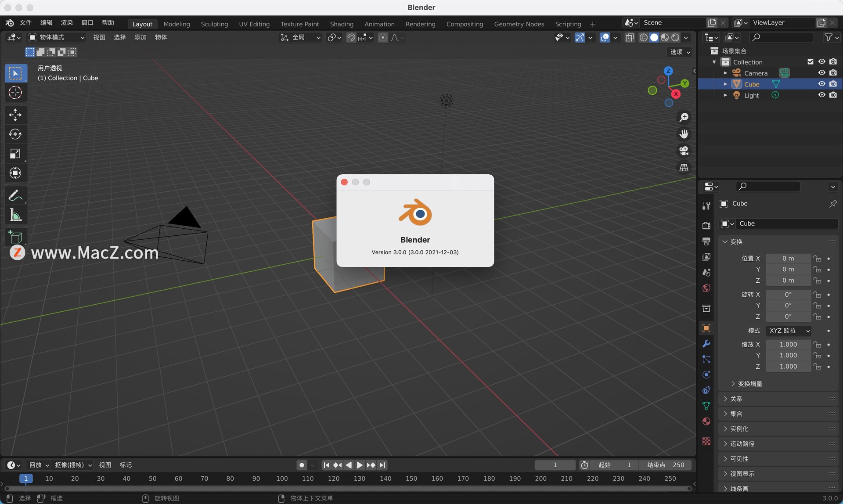Select the Move tool
843x504 pixels.
(x=15, y=115)
